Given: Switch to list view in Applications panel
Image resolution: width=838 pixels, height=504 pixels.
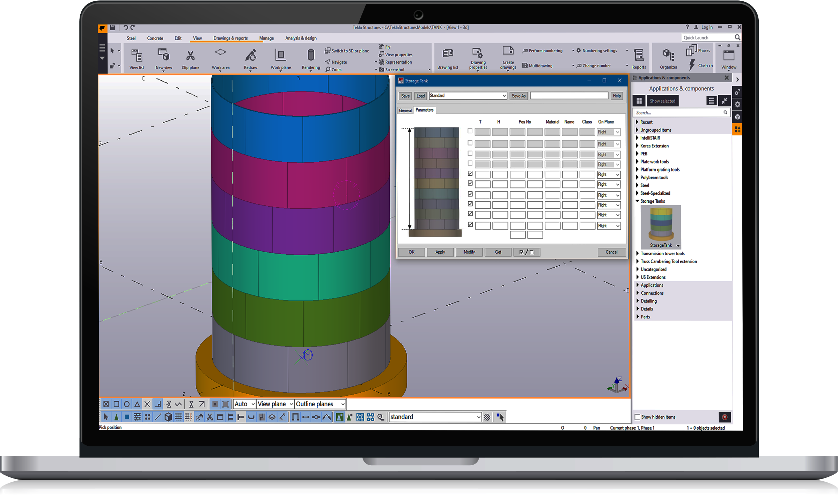Looking at the screenshot, I should (711, 101).
